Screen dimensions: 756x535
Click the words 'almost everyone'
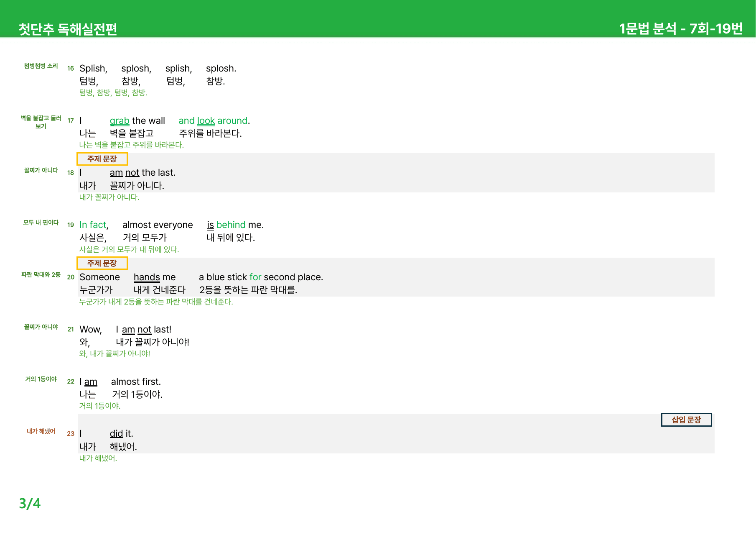158,225
